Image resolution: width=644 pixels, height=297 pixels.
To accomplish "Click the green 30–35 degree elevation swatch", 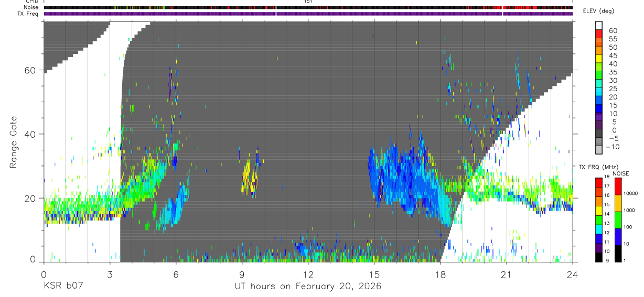I will pyautogui.click(x=599, y=76).
